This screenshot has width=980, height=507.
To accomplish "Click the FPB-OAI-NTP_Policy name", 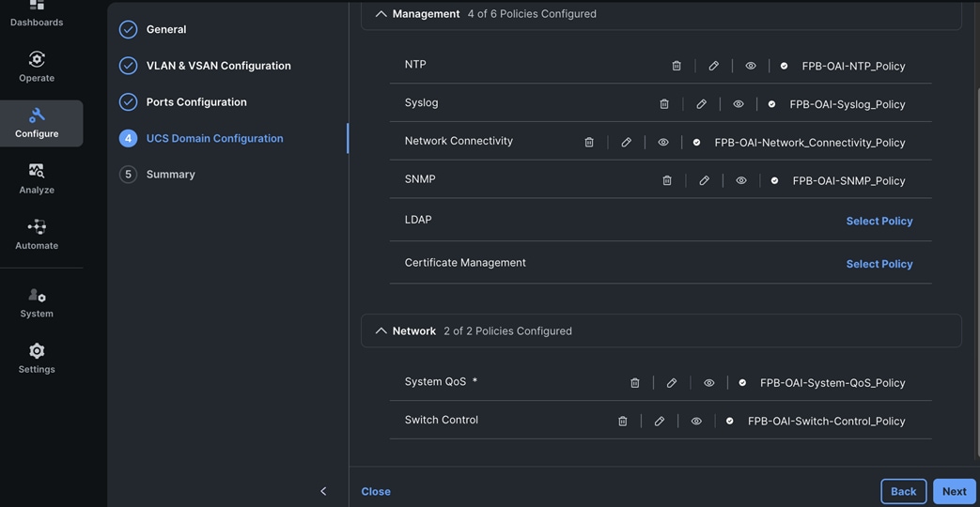I will pos(853,66).
